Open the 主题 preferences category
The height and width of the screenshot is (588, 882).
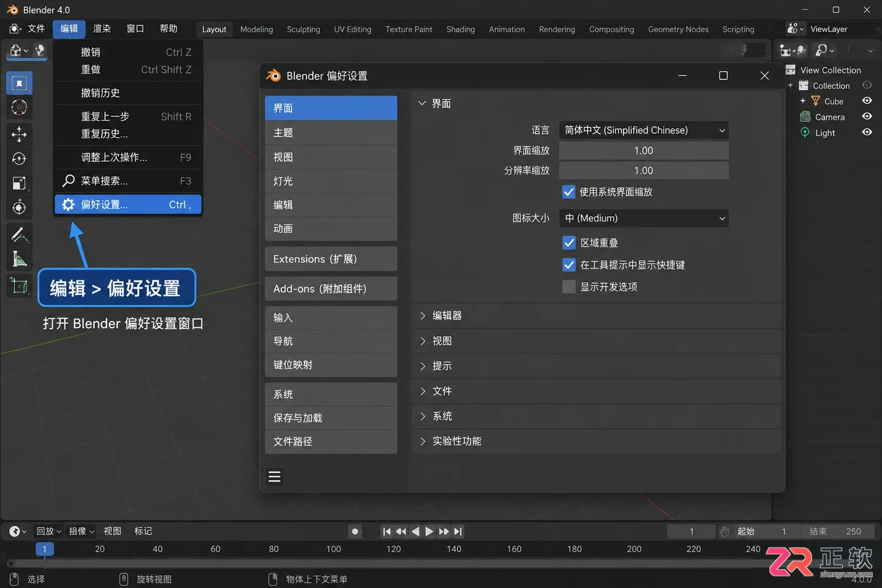pos(331,132)
